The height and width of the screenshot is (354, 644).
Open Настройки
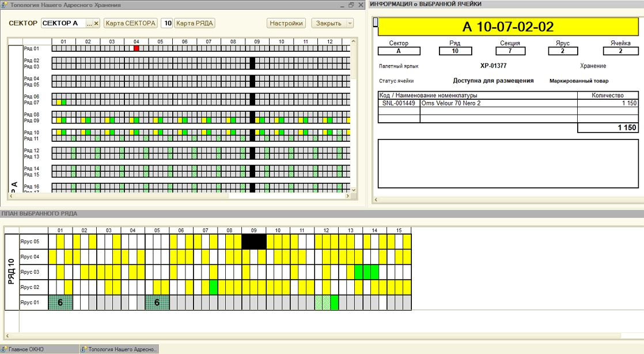(x=286, y=24)
